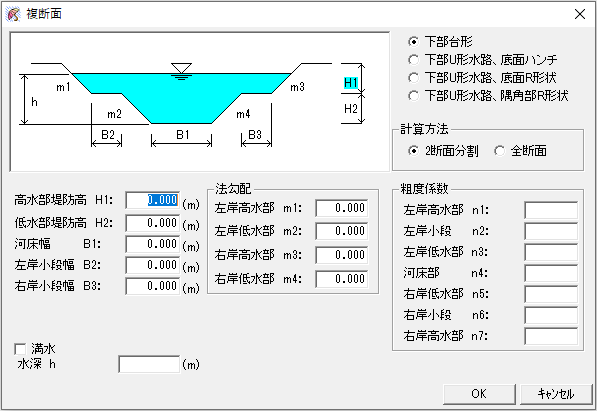Enable the 満水 checkbox
Viewport: 597px width, 411px height.
tap(35, 349)
